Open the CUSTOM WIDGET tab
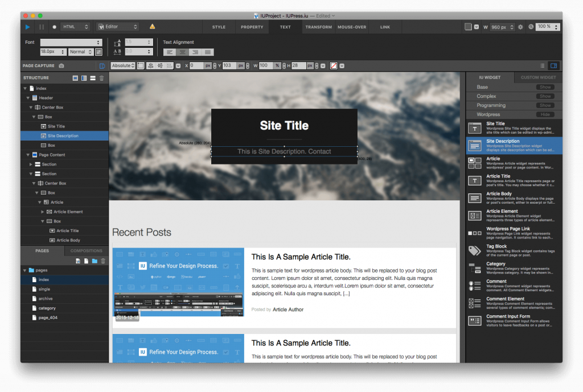The height and width of the screenshot is (392, 583). pyautogui.click(x=539, y=77)
